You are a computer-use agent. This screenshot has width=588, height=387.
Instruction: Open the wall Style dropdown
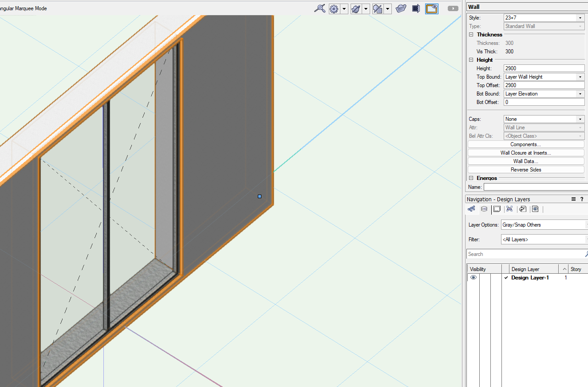[x=544, y=18]
